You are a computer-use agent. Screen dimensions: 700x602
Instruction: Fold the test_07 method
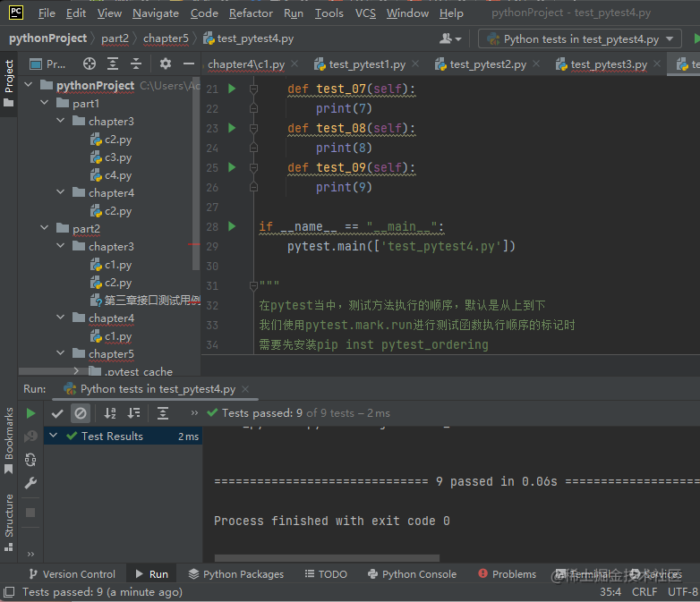point(253,89)
